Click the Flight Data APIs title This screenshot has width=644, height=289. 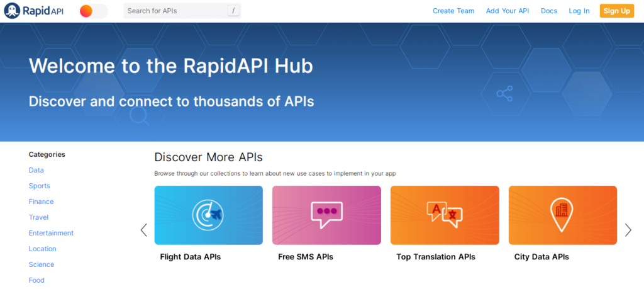[190, 257]
